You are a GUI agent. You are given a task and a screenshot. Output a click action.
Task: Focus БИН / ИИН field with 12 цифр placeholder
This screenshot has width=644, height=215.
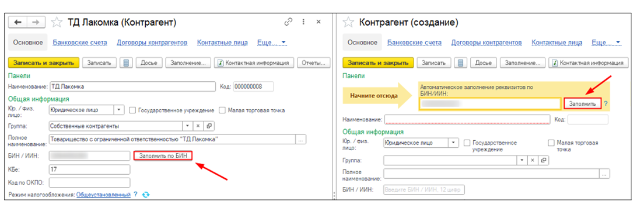(424, 190)
